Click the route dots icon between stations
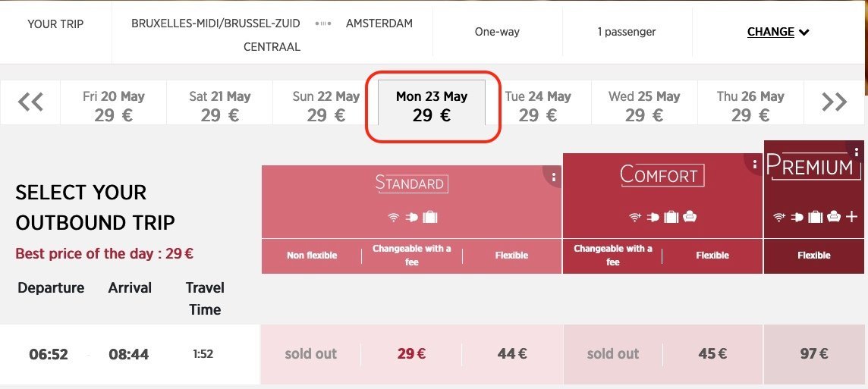868x389 pixels. pos(323,24)
